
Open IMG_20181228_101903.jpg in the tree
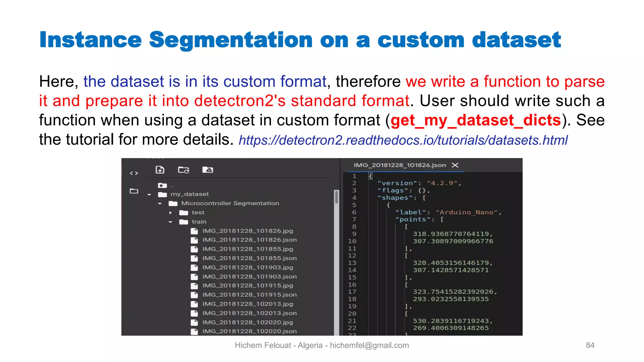(247, 267)
